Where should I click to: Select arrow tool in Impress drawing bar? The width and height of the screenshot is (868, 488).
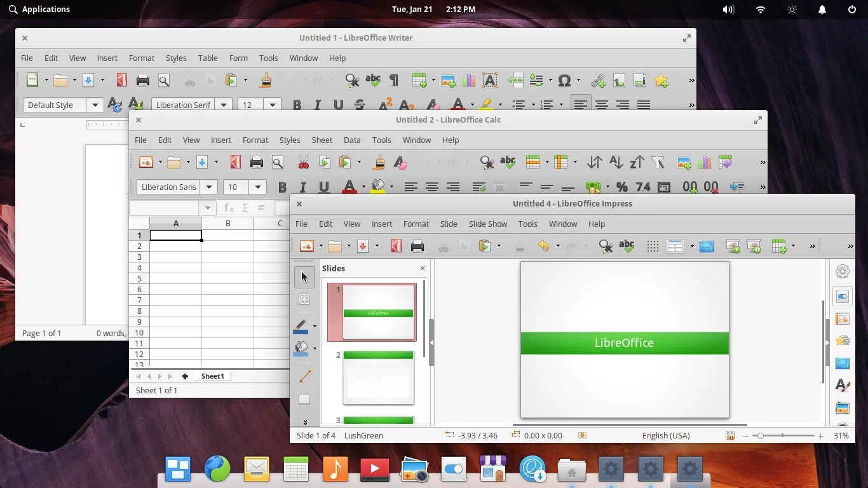[304, 276]
